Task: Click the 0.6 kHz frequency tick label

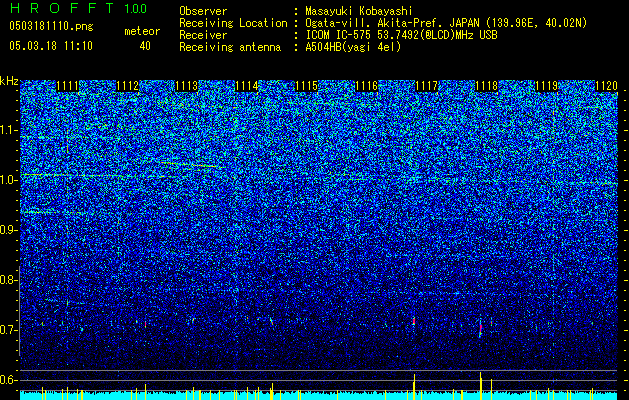Action: tap(7, 380)
